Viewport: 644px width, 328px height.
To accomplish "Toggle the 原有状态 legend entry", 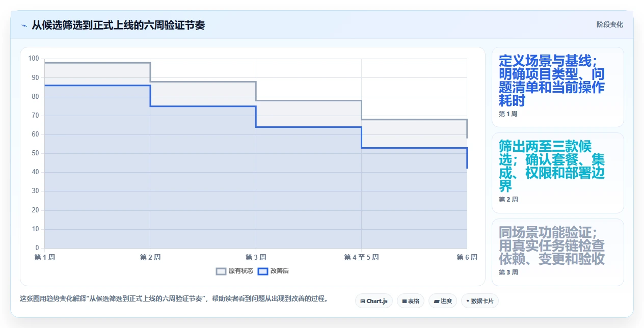I will pos(234,271).
